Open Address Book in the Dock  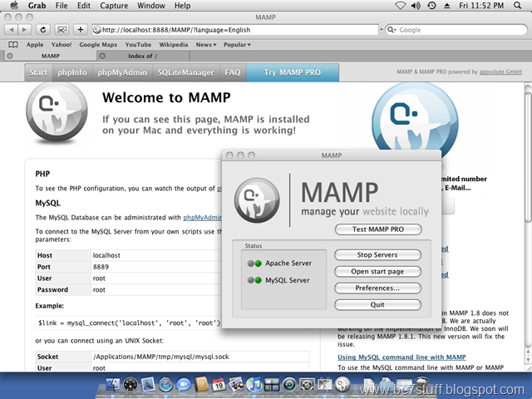pos(201,385)
